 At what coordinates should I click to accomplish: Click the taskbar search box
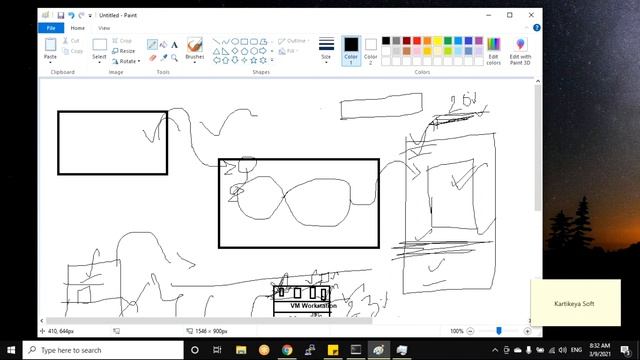[x=103, y=350]
